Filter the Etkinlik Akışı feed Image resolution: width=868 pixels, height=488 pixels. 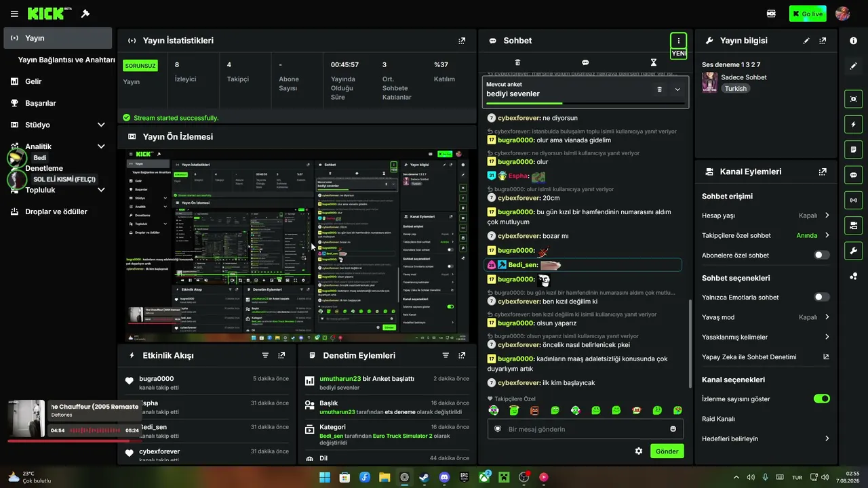pyautogui.click(x=265, y=355)
